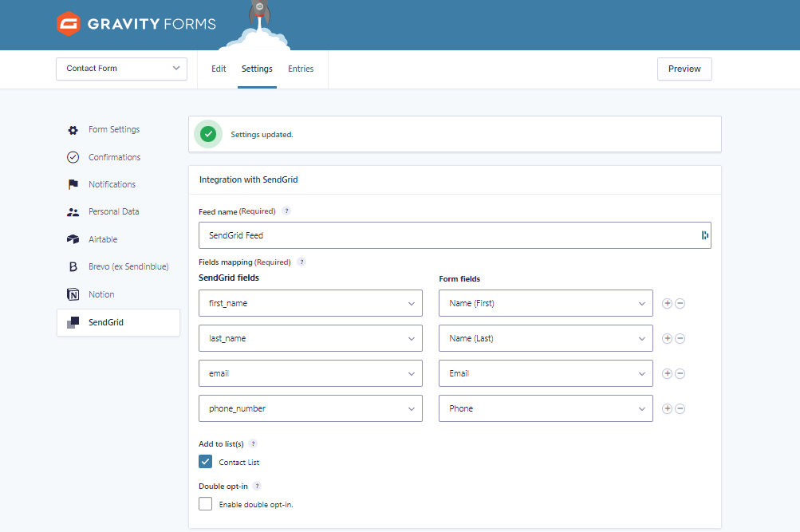Click the Gravity Forms logo icon
Image resolution: width=800 pixels, height=532 pixels.
click(69, 23)
